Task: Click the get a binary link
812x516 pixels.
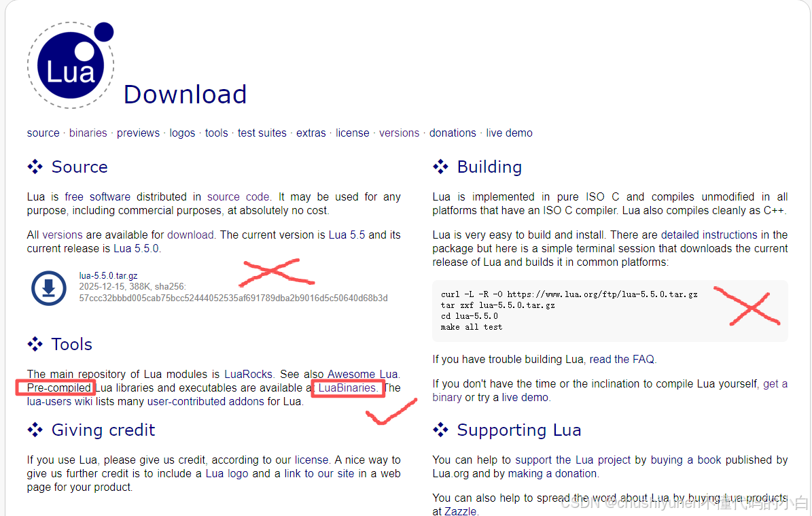Action: coord(775,384)
